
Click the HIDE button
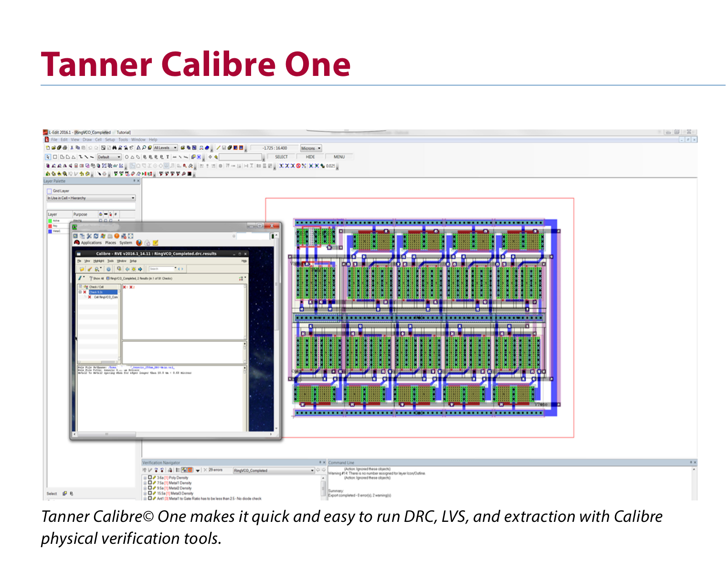[x=310, y=157]
